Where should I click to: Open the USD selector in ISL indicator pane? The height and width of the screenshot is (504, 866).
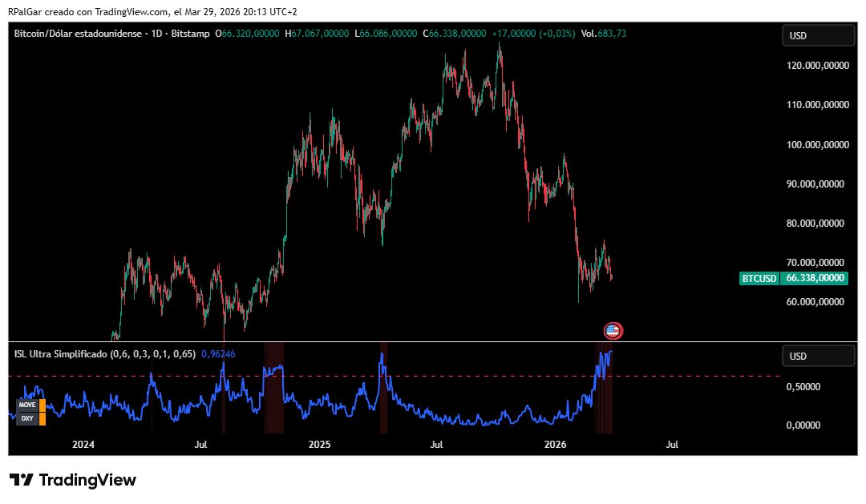(819, 356)
